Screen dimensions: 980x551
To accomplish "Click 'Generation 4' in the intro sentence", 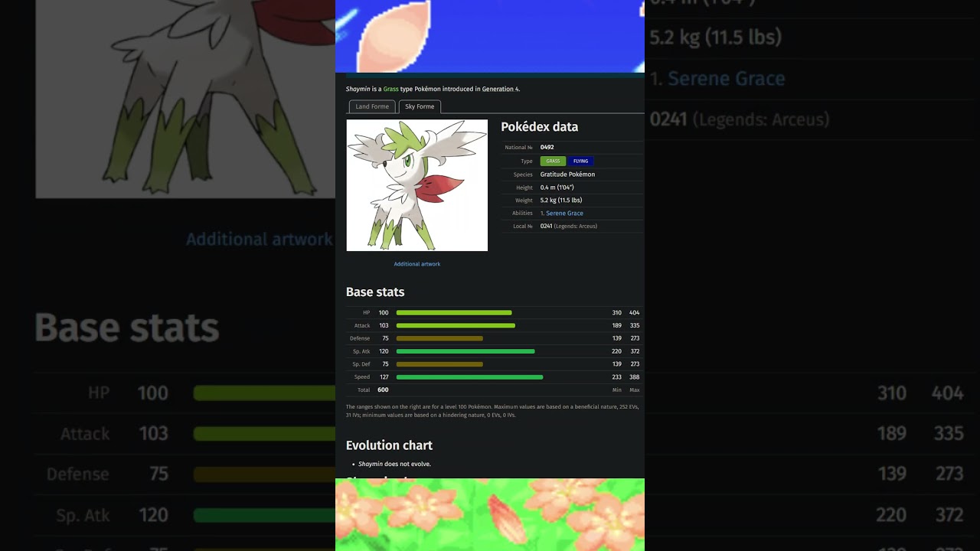I will (500, 90).
